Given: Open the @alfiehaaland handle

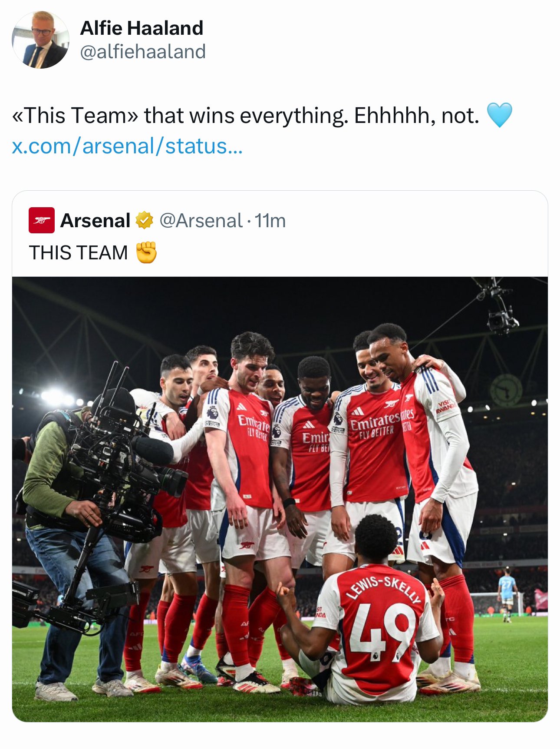Looking at the screenshot, I should click(x=143, y=52).
